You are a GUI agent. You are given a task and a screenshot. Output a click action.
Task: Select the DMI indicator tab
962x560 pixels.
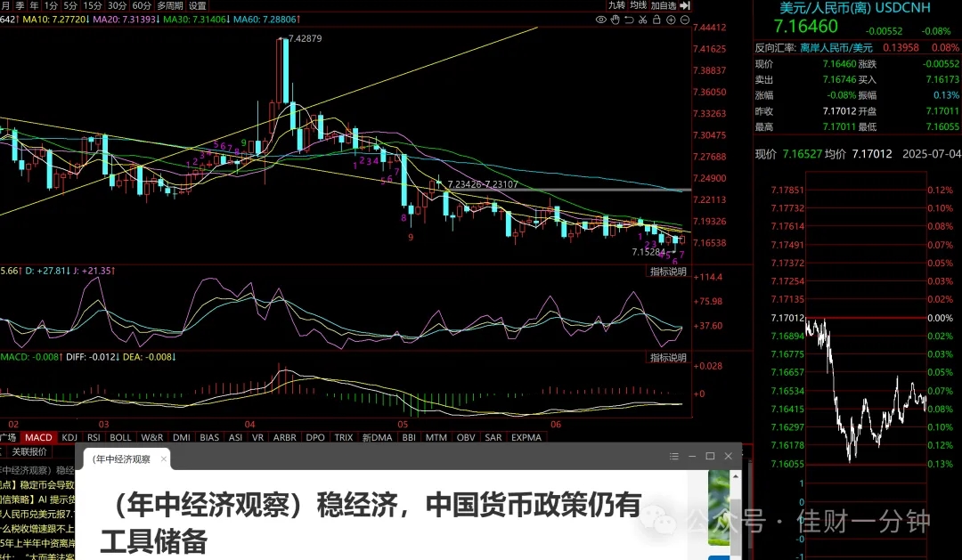[x=182, y=437]
